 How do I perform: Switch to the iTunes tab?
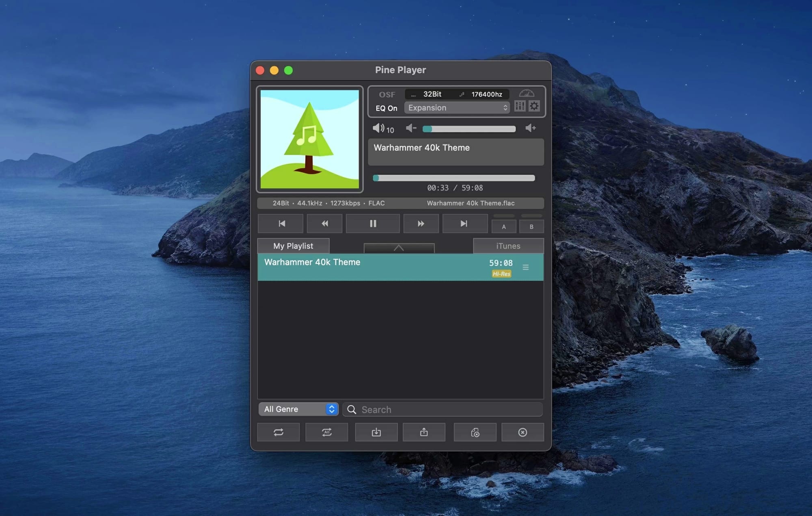(508, 246)
